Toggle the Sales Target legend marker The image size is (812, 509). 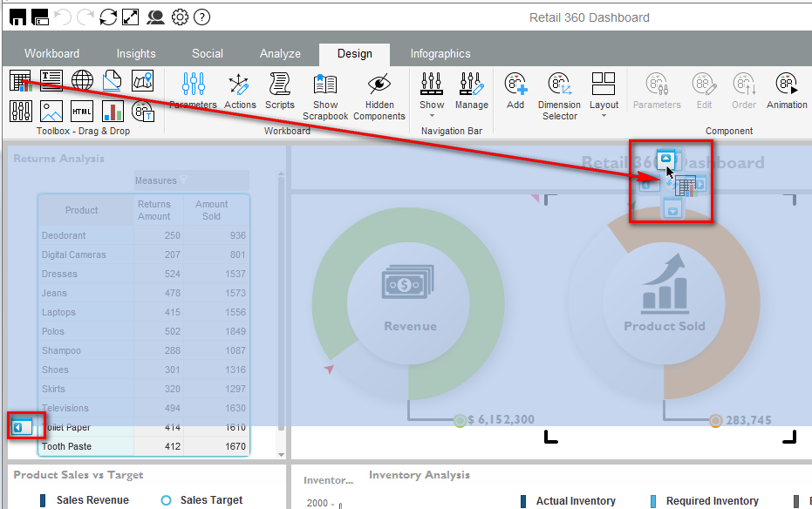point(166,500)
